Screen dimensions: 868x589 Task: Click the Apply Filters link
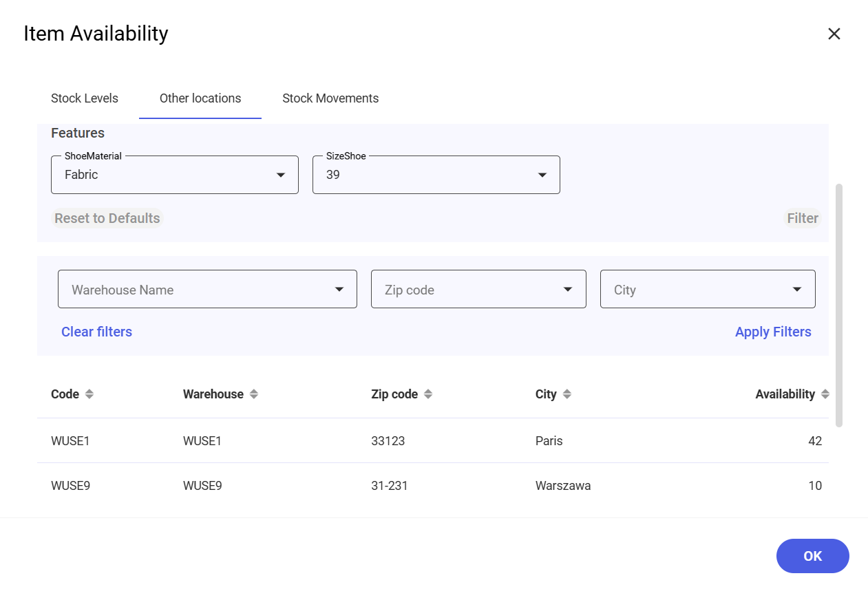[x=773, y=332]
